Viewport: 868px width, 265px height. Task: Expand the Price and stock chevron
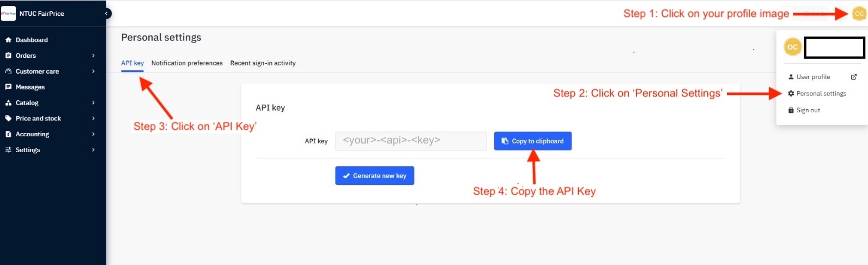click(x=94, y=118)
